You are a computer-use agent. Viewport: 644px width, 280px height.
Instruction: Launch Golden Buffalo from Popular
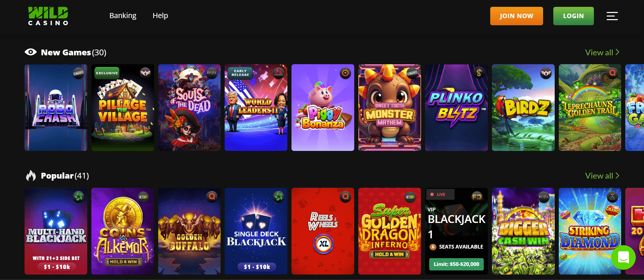[x=189, y=231]
